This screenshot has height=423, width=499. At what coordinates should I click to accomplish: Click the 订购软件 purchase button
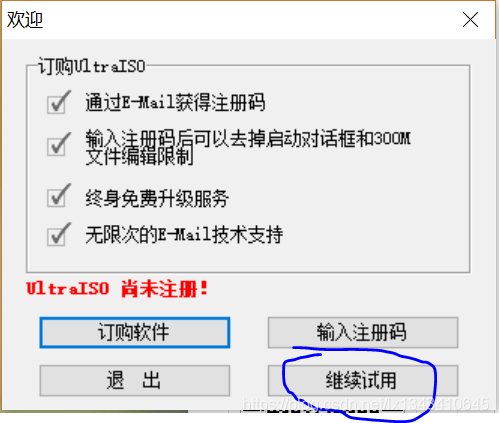pos(135,332)
